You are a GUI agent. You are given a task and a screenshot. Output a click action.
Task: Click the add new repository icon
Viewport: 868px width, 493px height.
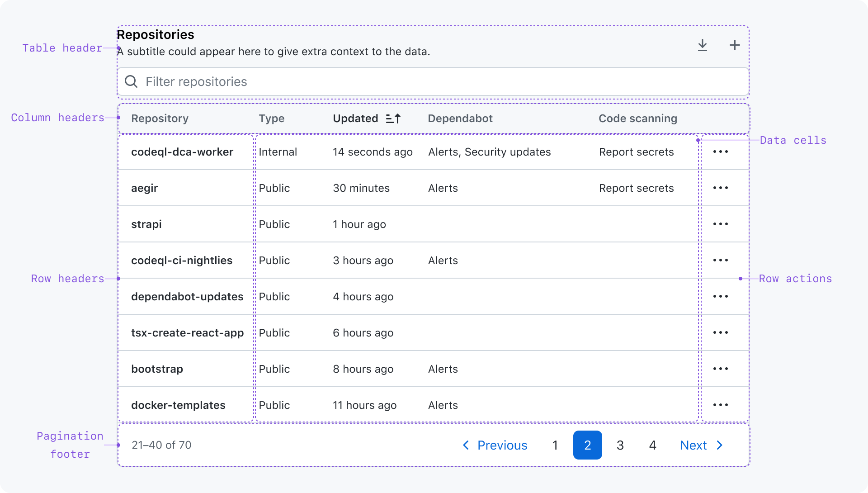pyautogui.click(x=735, y=45)
